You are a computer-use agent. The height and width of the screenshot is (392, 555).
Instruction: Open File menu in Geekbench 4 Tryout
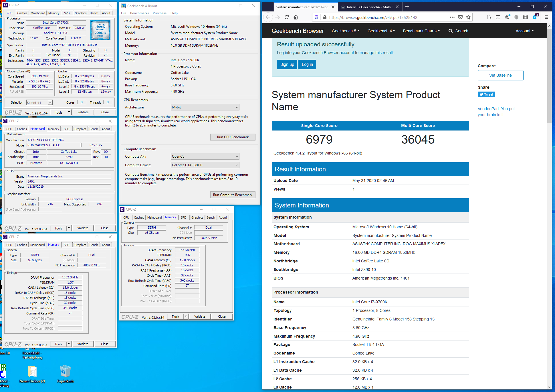(124, 13)
